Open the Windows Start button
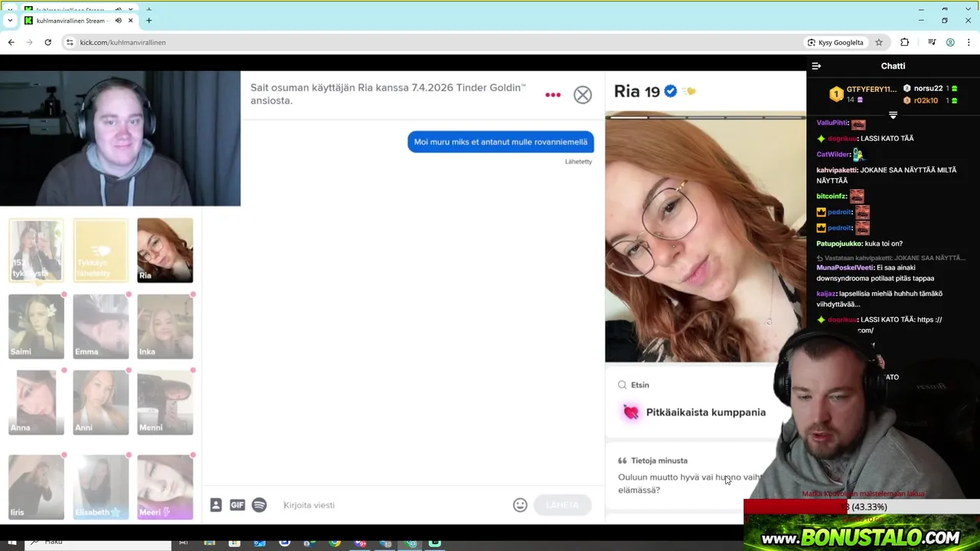The width and height of the screenshot is (980, 551). 11,543
